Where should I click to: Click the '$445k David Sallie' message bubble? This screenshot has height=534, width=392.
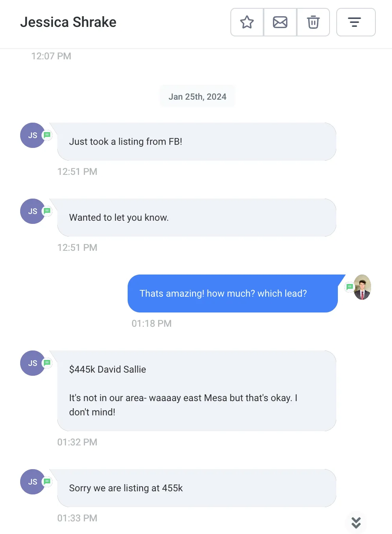(196, 390)
